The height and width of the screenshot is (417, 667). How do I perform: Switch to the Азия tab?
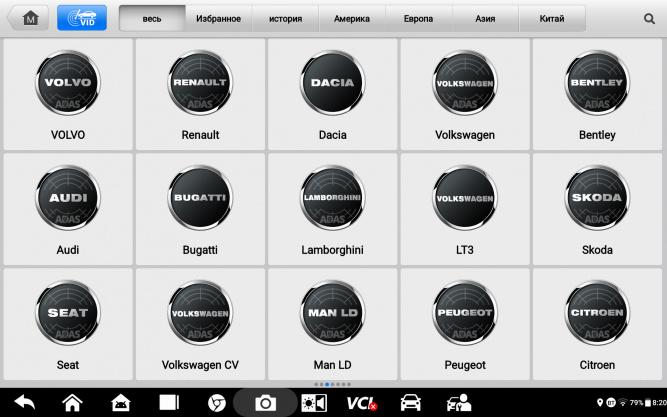485,19
